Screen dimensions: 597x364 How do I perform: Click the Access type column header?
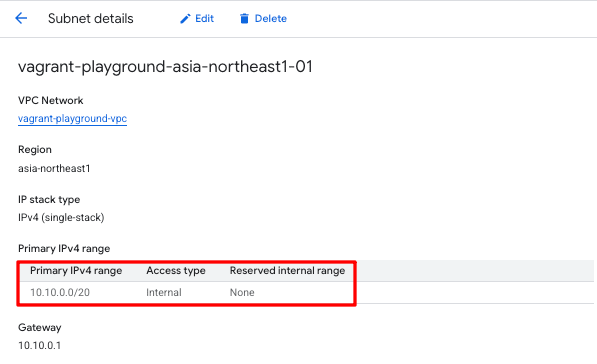pyautogui.click(x=176, y=270)
